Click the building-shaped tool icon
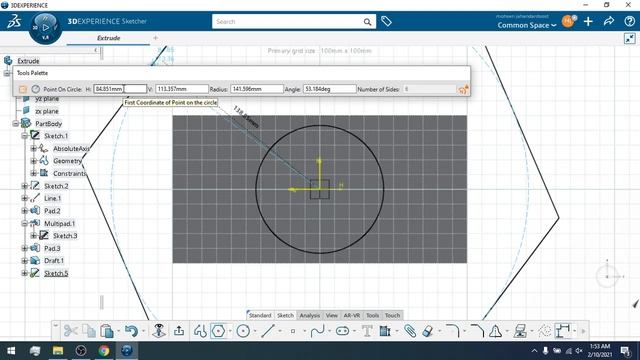640x360 pixels. pyautogui.click(x=385, y=331)
